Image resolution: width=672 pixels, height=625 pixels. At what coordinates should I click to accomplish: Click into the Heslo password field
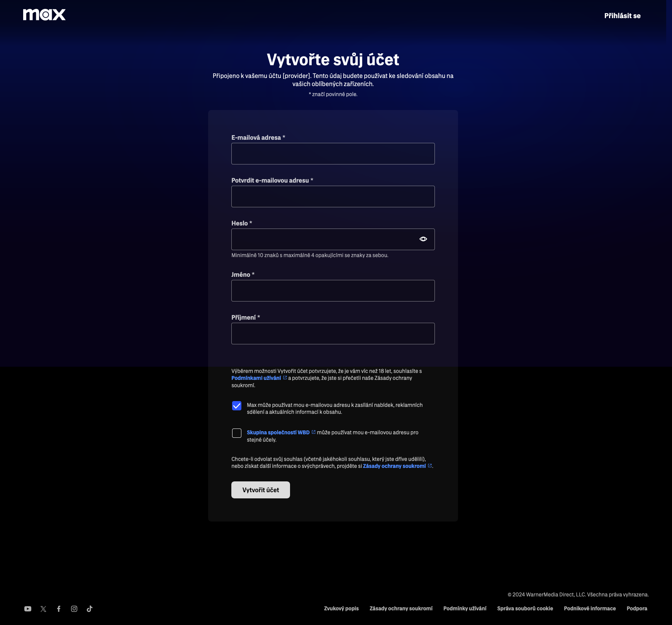pyautogui.click(x=322, y=239)
